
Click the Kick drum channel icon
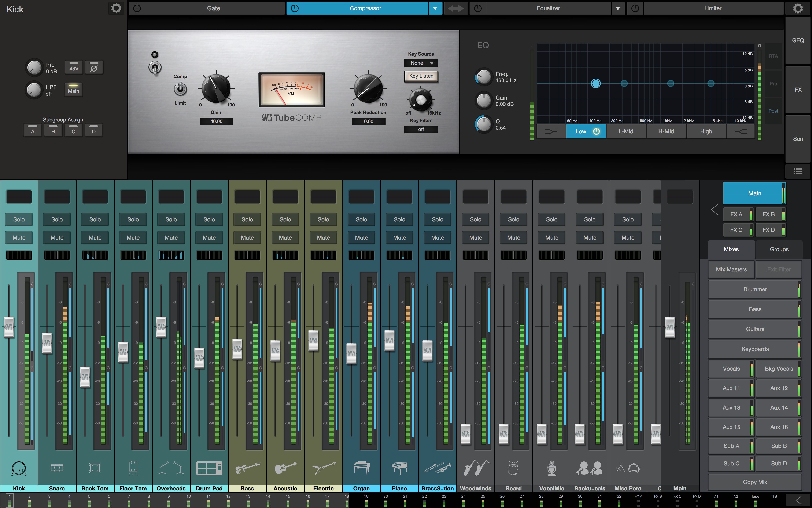[19, 468]
